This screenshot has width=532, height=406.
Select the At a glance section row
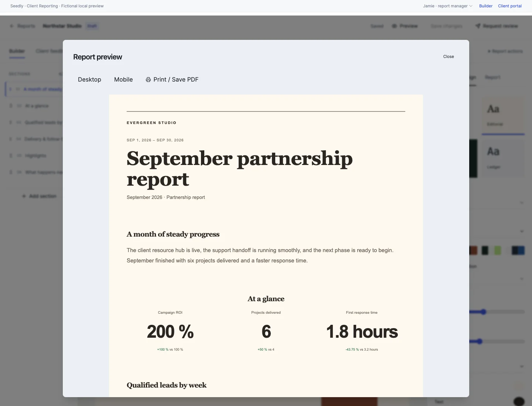click(x=34, y=106)
